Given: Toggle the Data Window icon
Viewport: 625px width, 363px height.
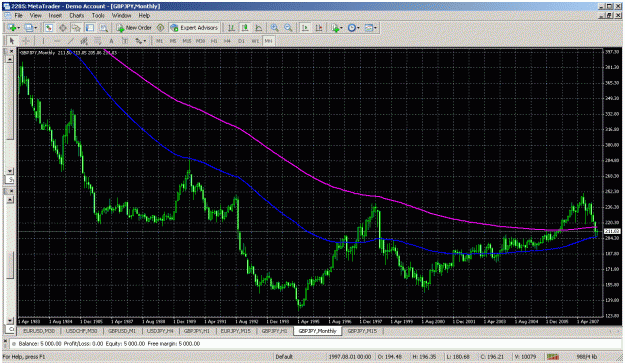Looking at the screenshot, I should pyautogui.click(x=63, y=27).
